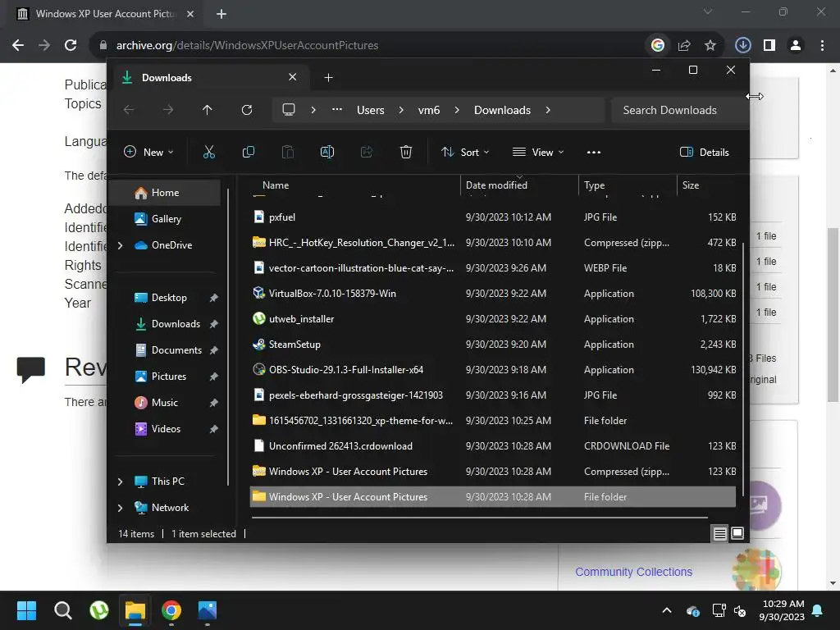Expand the OneDrive tree node

tap(120, 245)
